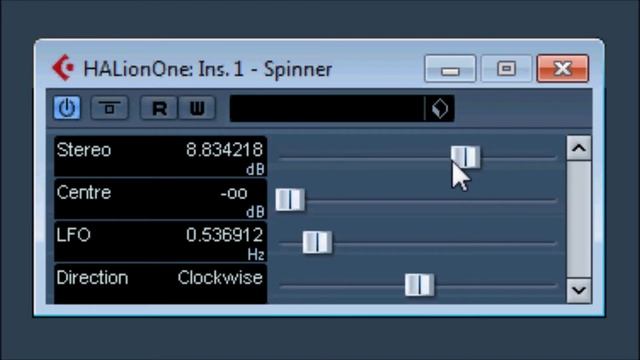Open the preset name field
This screenshot has width=640, height=360.
click(327, 109)
